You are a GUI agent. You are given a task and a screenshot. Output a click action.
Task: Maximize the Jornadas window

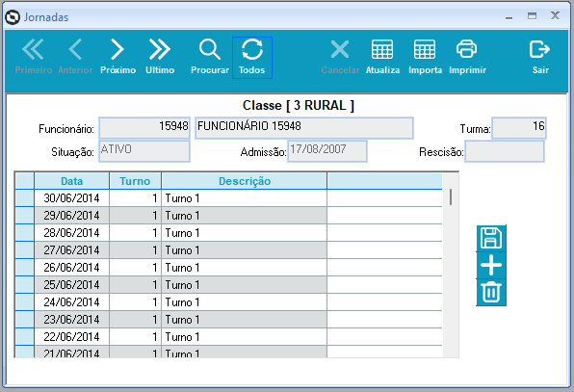coord(532,15)
